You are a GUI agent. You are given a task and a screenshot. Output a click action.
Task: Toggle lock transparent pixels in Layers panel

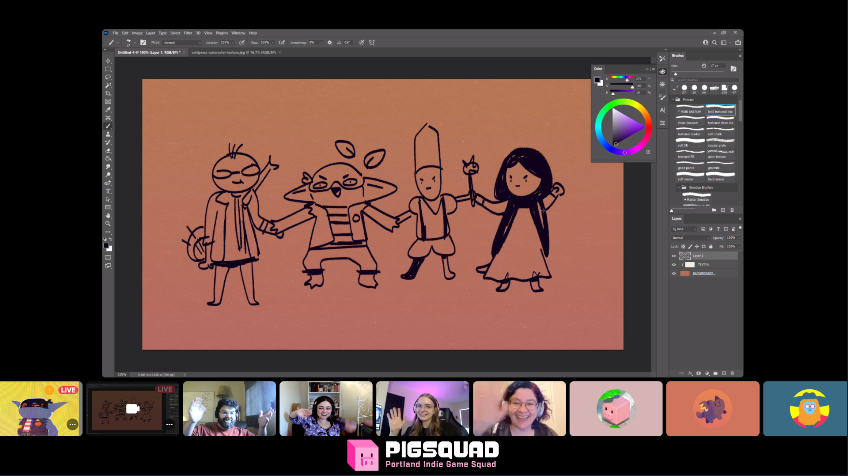click(x=683, y=246)
